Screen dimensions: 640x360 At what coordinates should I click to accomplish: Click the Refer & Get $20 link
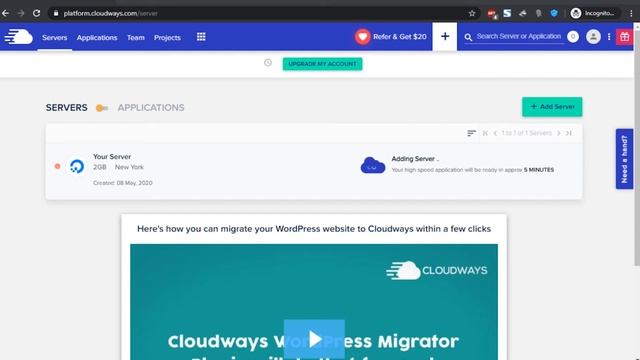point(400,37)
